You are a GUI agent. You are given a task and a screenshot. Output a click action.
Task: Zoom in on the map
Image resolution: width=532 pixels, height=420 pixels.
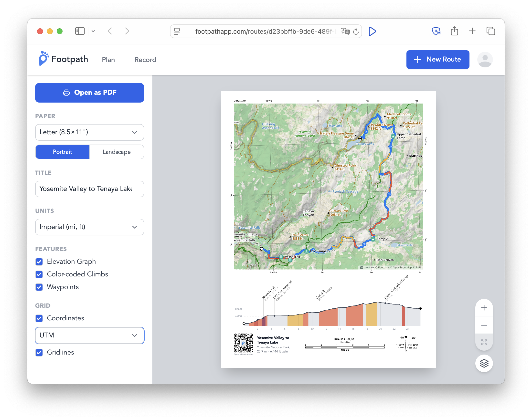coord(484,307)
